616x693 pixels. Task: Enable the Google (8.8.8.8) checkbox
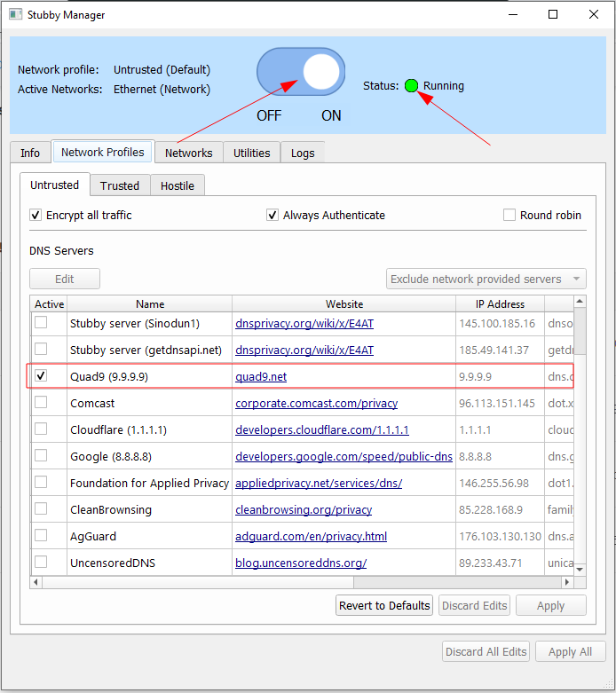pyautogui.click(x=41, y=455)
